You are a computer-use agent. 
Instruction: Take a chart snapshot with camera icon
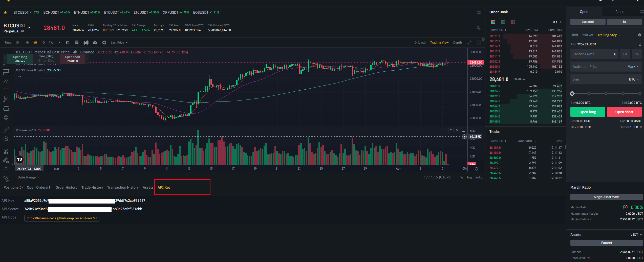(x=95, y=43)
